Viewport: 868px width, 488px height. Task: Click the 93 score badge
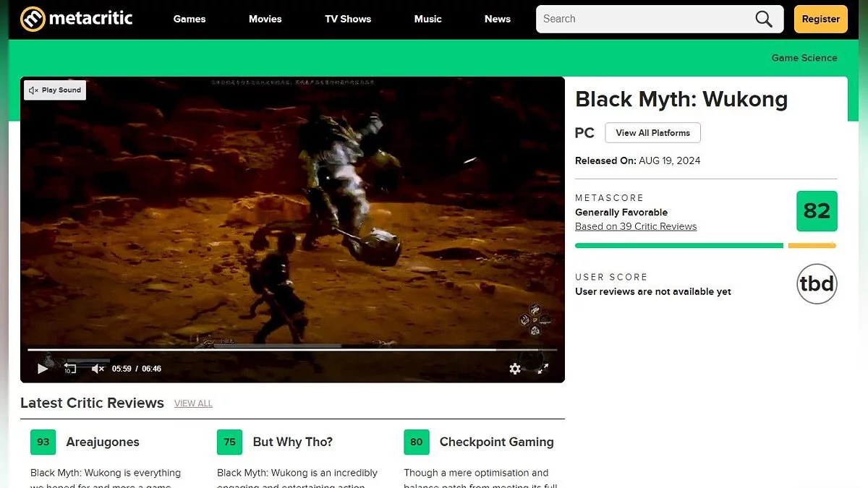click(x=43, y=442)
